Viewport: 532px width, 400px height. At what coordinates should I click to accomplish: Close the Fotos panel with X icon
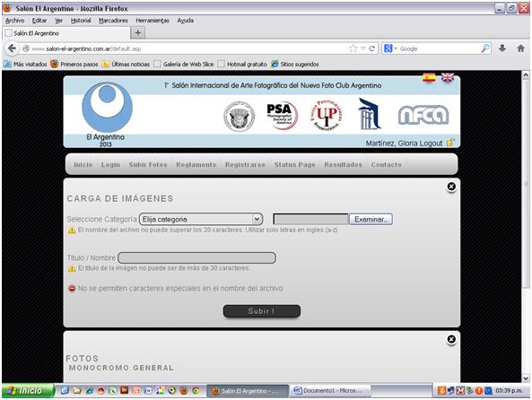[x=451, y=339]
